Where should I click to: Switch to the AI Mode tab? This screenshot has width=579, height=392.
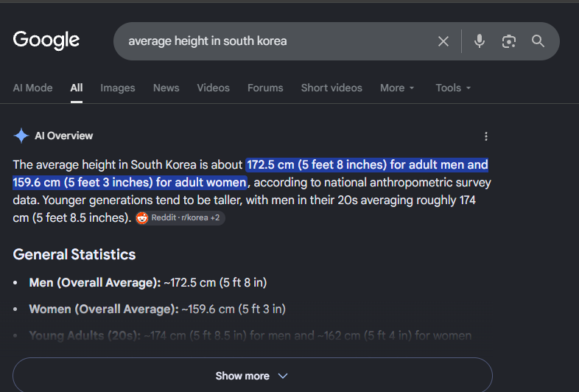click(x=33, y=88)
